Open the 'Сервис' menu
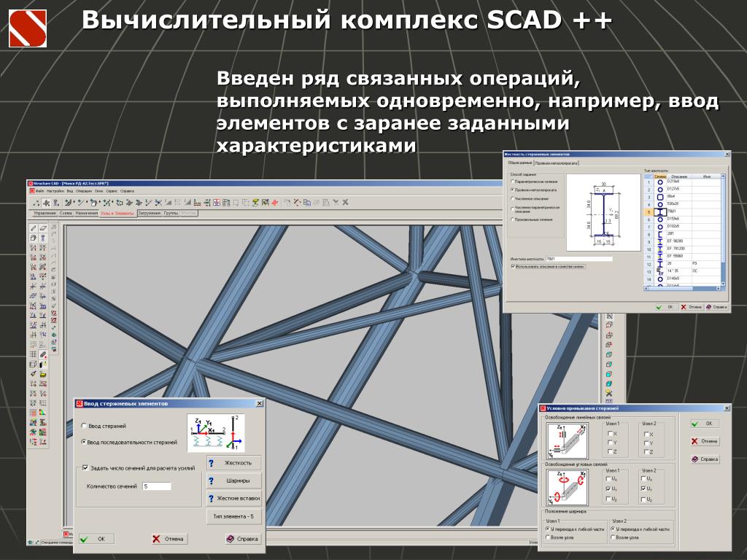This screenshot has height=560, width=747. (112, 191)
